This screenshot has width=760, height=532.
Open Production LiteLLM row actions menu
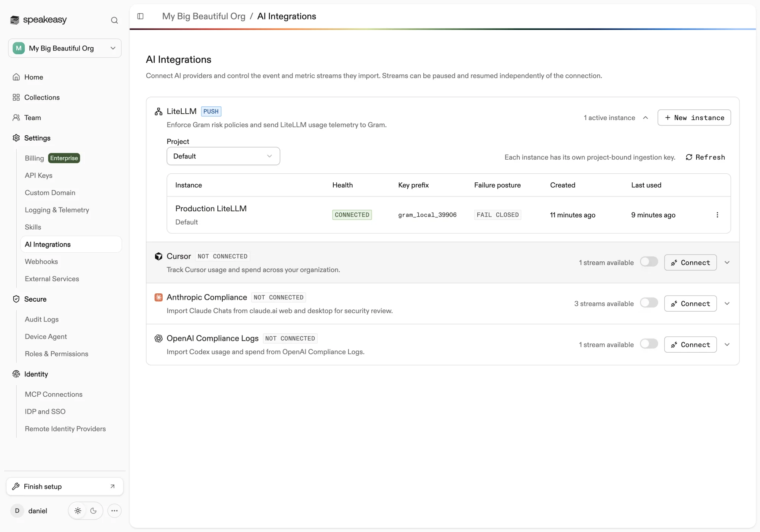tap(717, 215)
